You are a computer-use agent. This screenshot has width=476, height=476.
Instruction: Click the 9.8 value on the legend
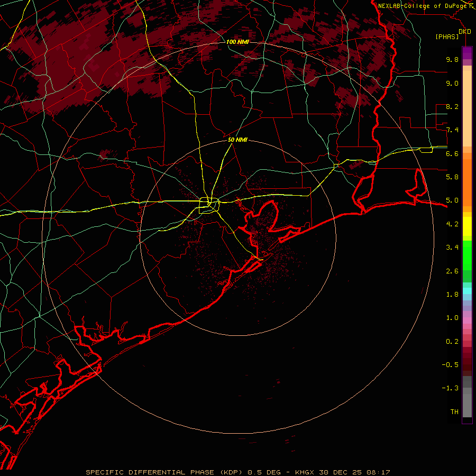pyautogui.click(x=452, y=59)
